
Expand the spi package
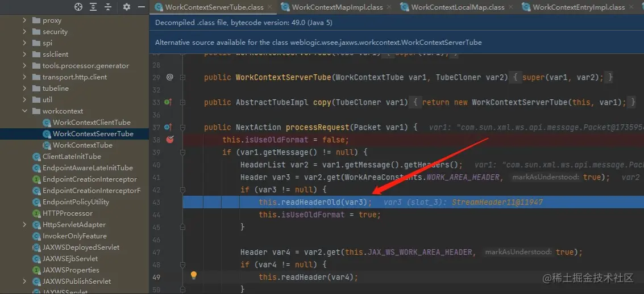tap(24, 43)
